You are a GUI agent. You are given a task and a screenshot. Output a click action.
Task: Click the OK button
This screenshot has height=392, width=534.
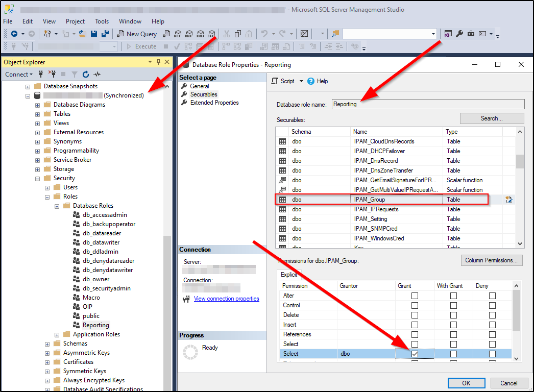click(466, 383)
